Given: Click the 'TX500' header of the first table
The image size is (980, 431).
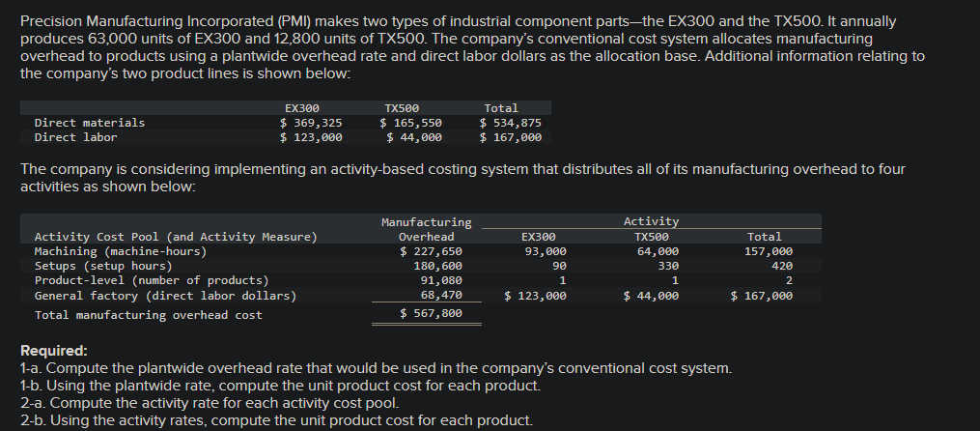Looking at the screenshot, I should click(x=402, y=108).
